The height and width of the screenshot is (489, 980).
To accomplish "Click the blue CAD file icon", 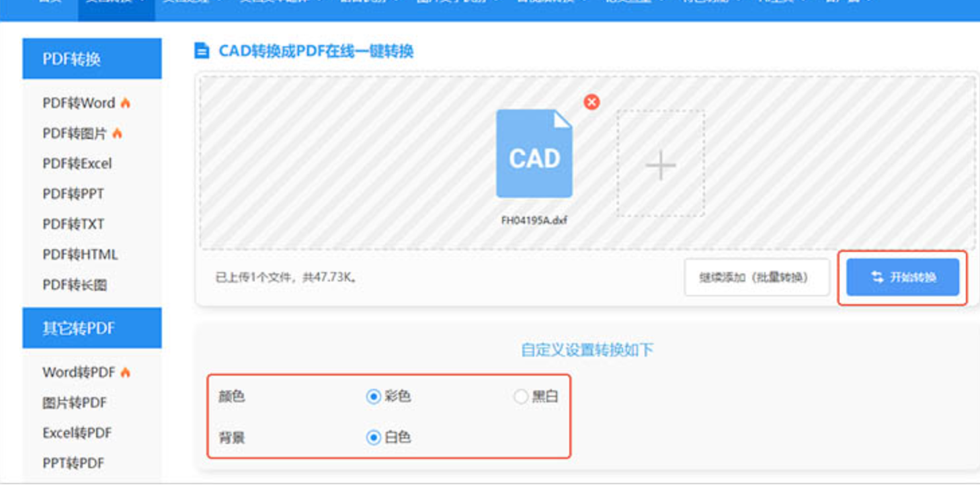I will (x=534, y=154).
